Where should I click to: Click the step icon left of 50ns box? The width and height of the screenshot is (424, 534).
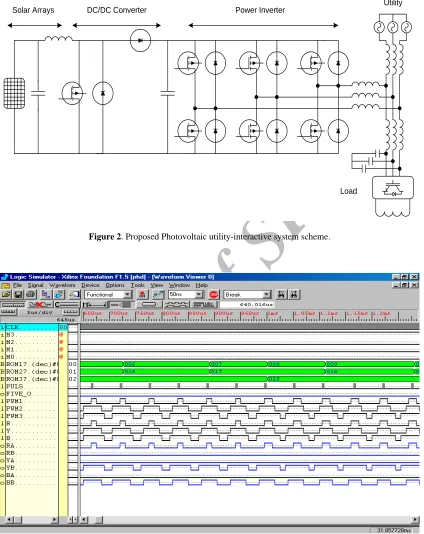coord(158,295)
